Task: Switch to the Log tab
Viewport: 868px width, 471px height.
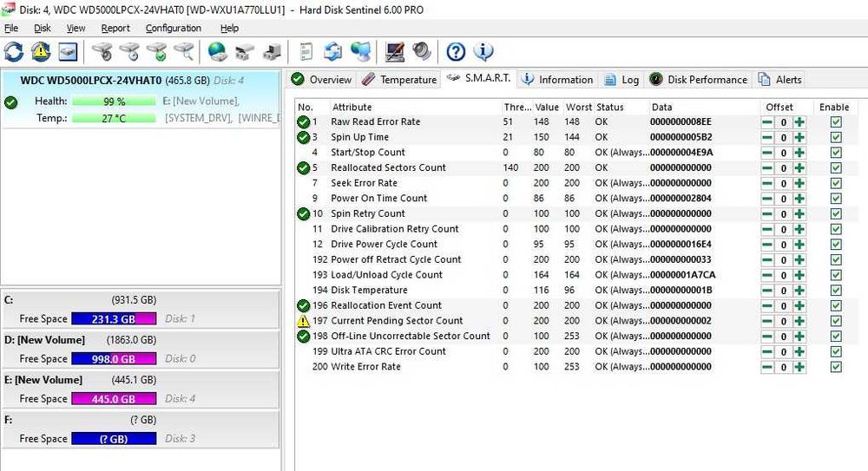Action: point(621,80)
